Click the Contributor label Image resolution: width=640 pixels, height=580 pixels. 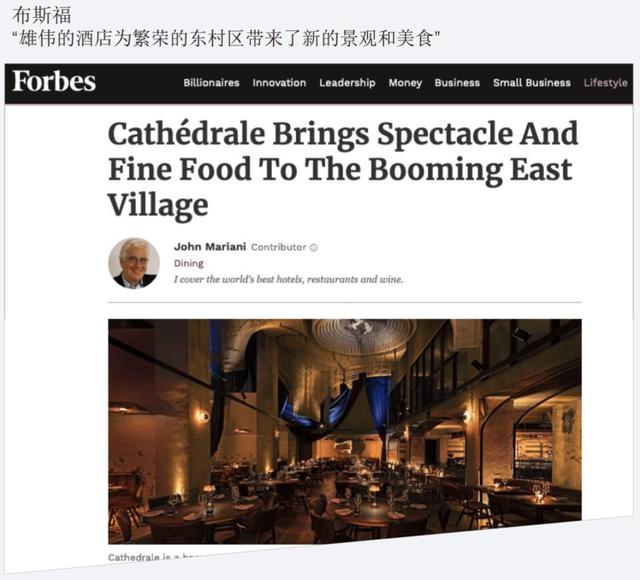point(278,247)
